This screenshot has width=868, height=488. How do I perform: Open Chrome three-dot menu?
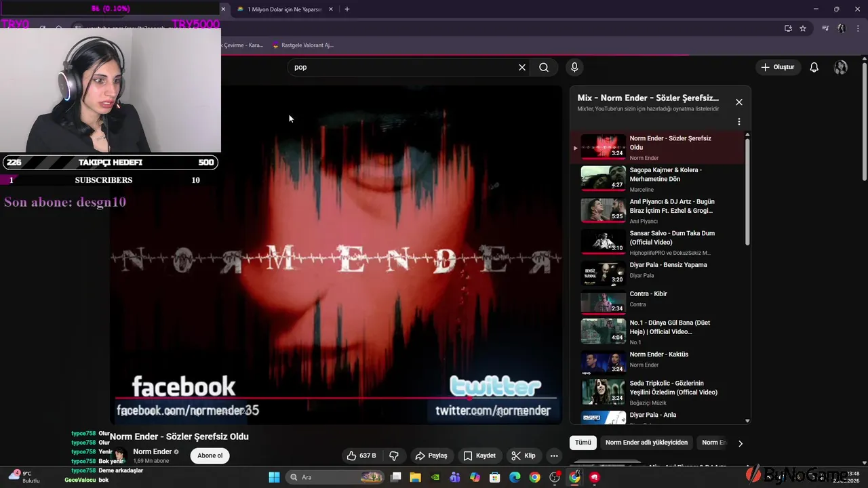(x=859, y=28)
